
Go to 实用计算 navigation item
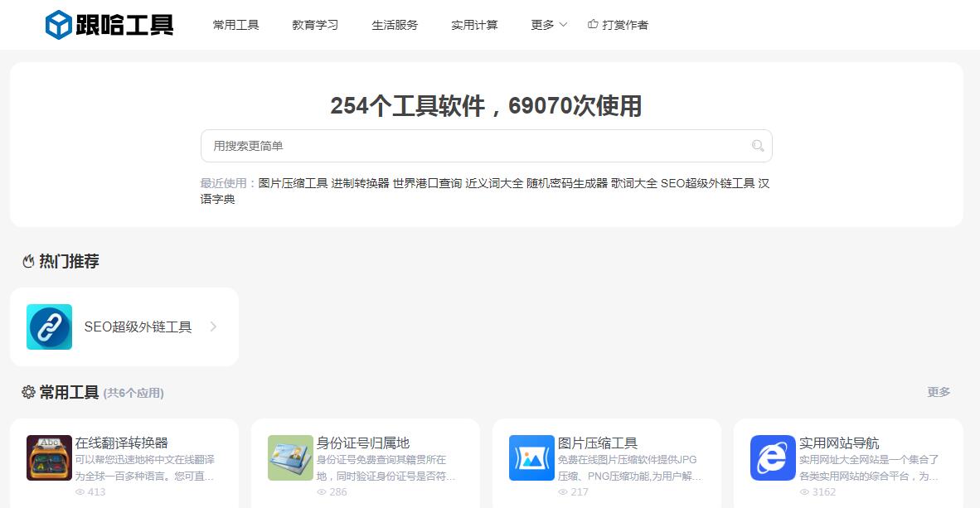coord(474,25)
